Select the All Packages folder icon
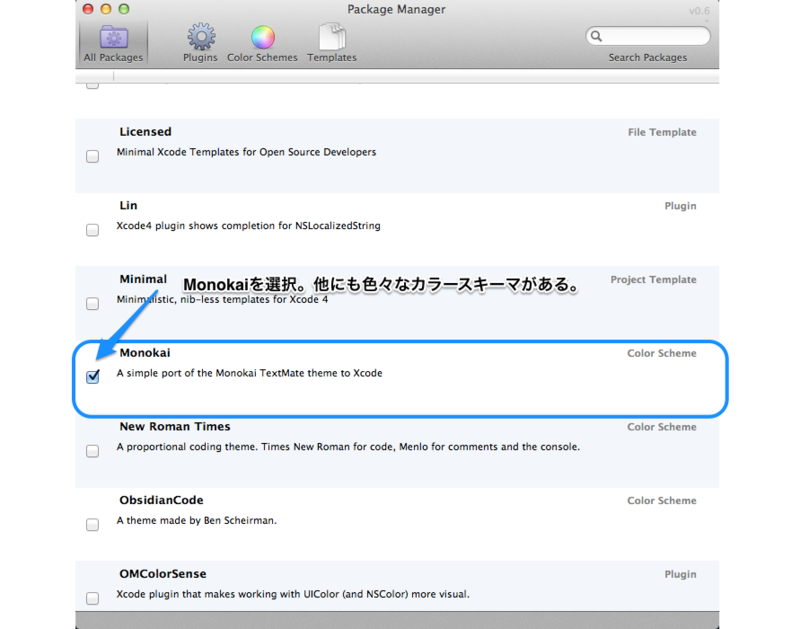The image size is (800, 629). click(114, 37)
